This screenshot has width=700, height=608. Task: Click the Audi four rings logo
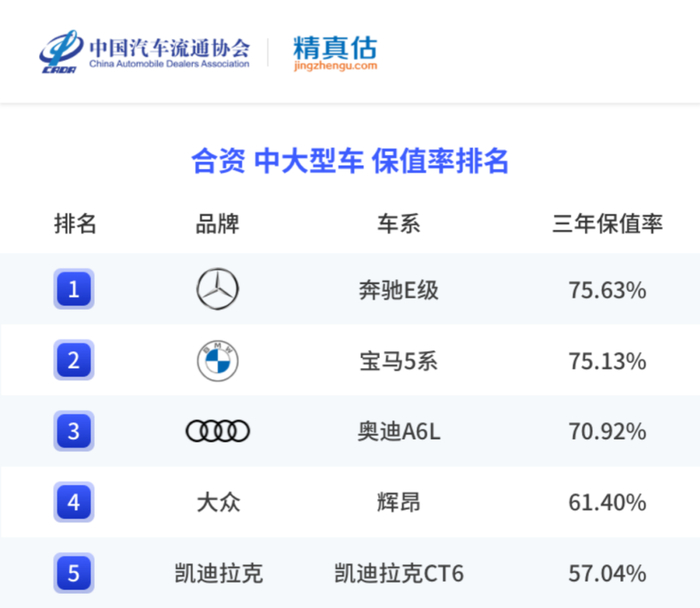pos(218,431)
